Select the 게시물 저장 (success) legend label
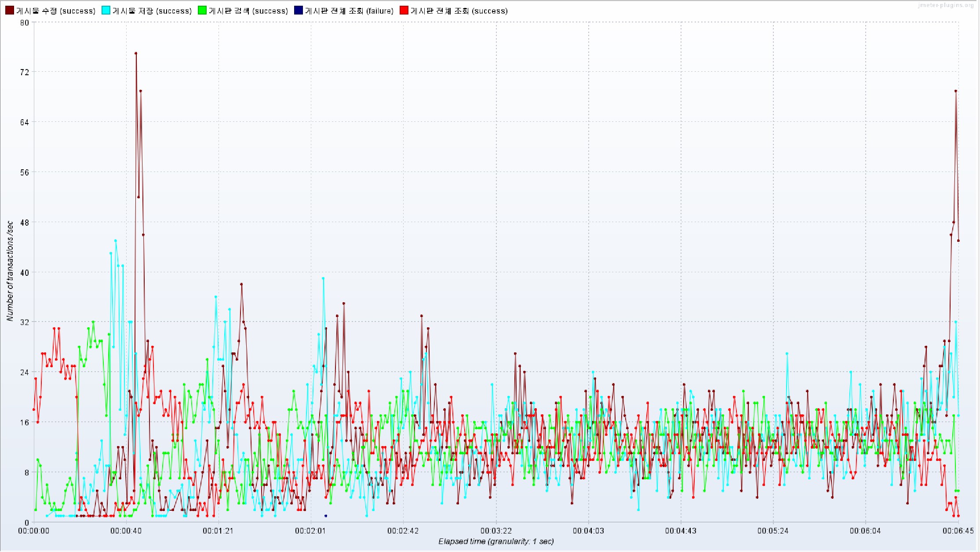Image resolution: width=980 pixels, height=552 pixels. [x=152, y=11]
